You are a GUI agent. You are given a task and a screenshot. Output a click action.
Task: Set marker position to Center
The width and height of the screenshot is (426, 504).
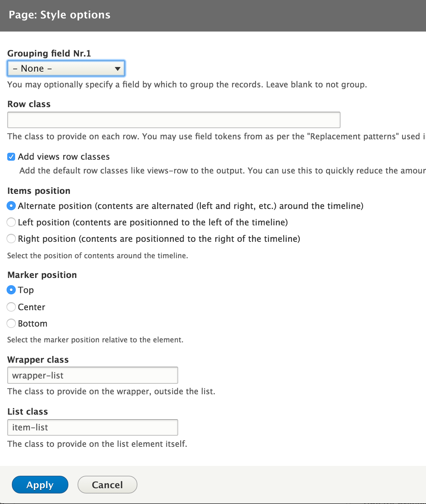[x=11, y=307]
